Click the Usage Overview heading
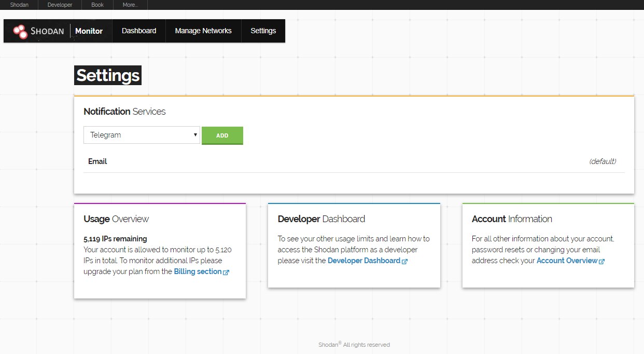 [x=116, y=219]
